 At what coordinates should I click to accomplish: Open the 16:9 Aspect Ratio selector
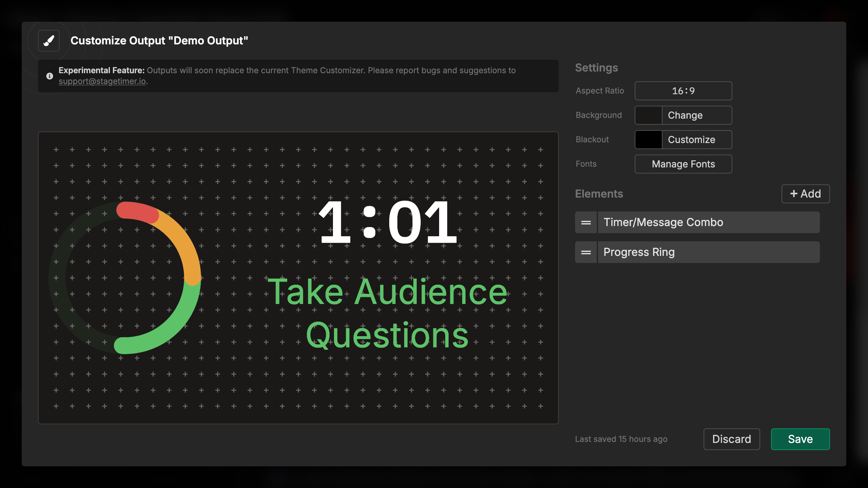[683, 90]
